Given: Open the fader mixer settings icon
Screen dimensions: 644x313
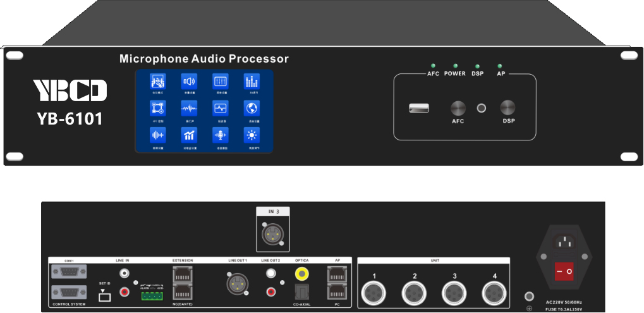Looking at the screenshot, I should [221, 82].
